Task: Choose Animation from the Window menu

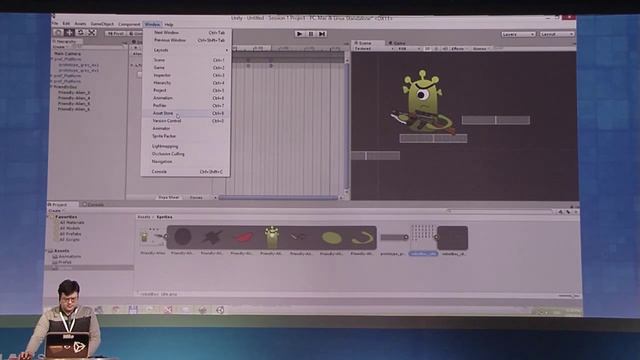Action: [186, 98]
